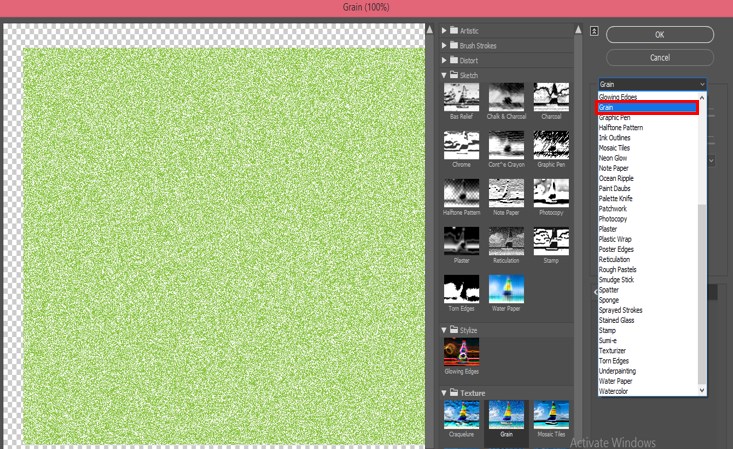This screenshot has height=449, width=733.
Task: Choose Note Paper in the dropdown list
Action: (613, 168)
